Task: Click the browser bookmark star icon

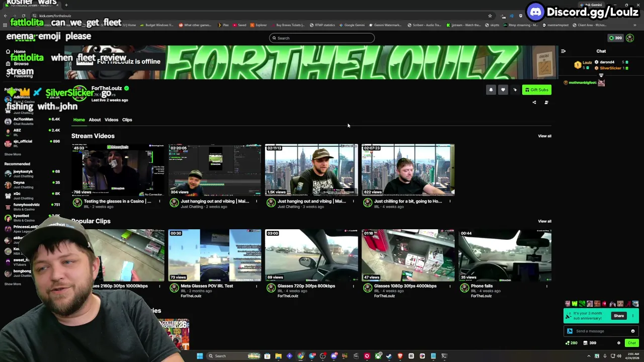Action: click(490, 16)
